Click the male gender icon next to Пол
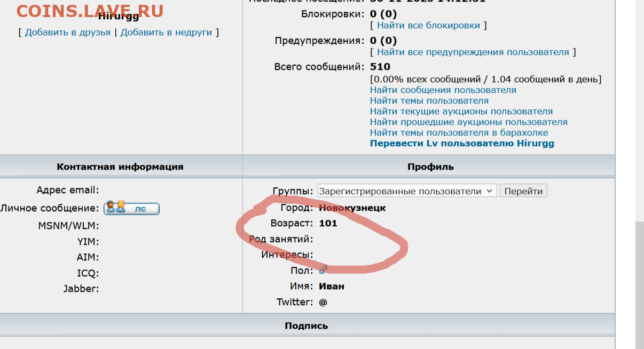644x349 pixels. point(322,271)
